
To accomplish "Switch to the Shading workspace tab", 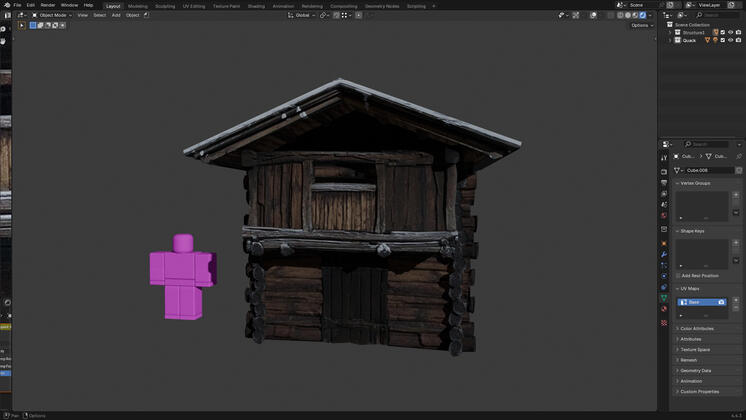I will pyautogui.click(x=256, y=6).
